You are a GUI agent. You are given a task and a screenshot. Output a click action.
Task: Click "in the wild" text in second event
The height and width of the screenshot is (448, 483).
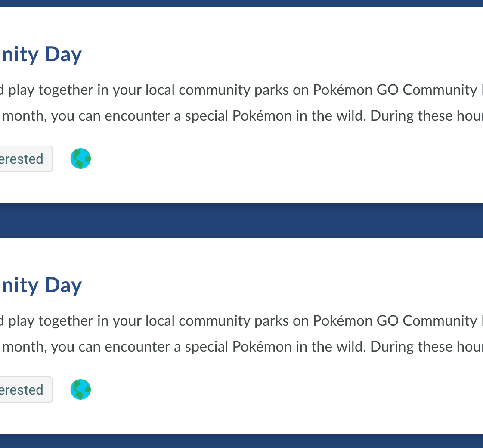point(331,347)
